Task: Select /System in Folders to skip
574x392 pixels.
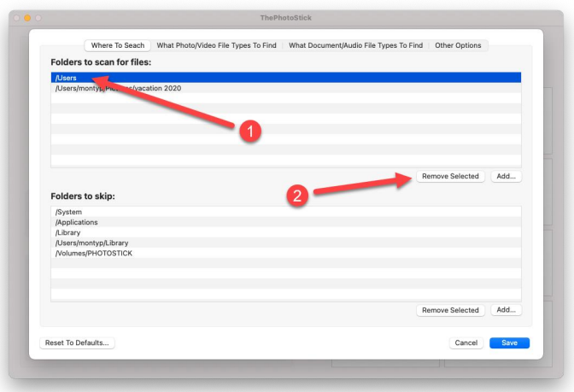Action: pyautogui.click(x=286, y=212)
